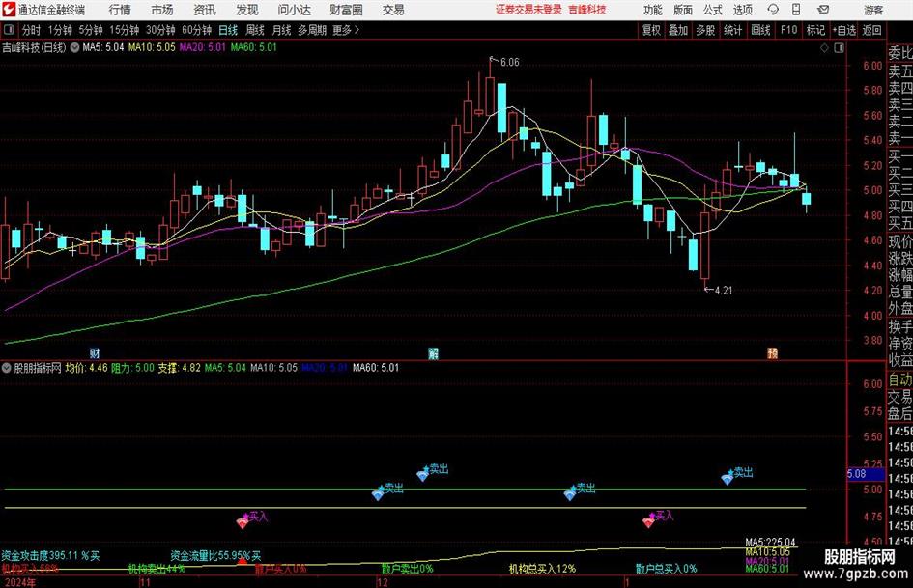Toggle the panel icon beside the diamond icon
The height and width of the screenshot is (588, 913).
839,48
